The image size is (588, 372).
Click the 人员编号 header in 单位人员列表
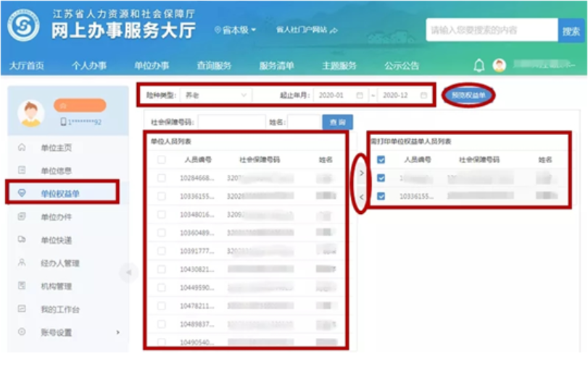pos(198,160)
